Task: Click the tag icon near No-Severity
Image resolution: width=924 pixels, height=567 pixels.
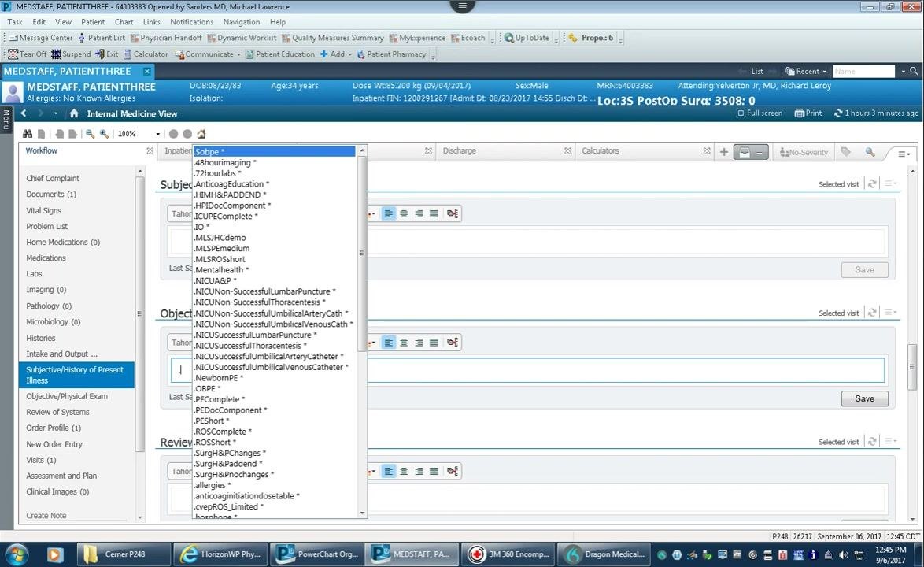Action: click(x=845, y=152)
